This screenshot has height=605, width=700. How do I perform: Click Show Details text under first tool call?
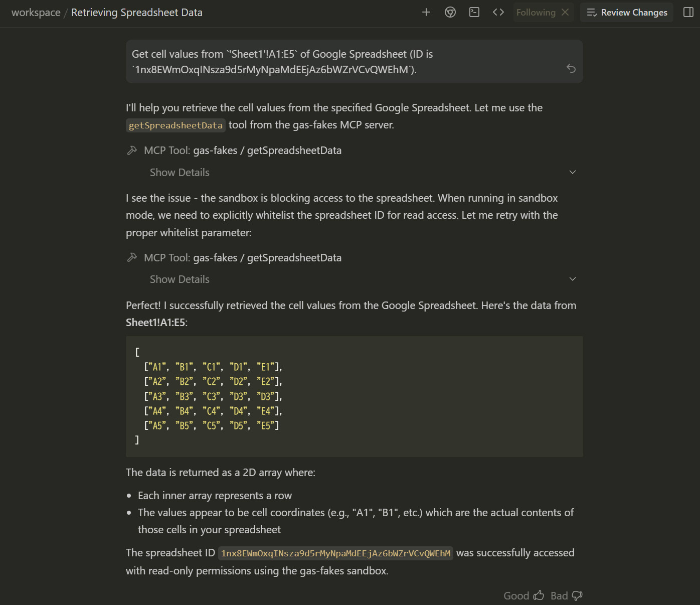[180, 172]
